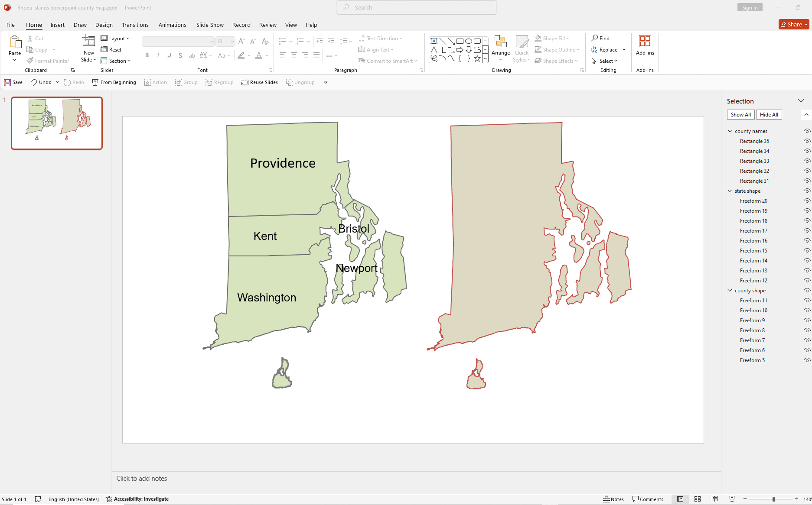The height and width of the screenshot is (505, 812).
Task: Collapse the state shape group
Action: pos(730,191)
